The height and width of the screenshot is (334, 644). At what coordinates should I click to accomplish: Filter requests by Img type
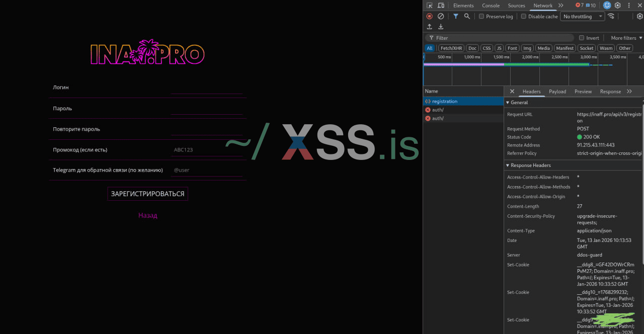pyautogui.click(x=527, y=48)
